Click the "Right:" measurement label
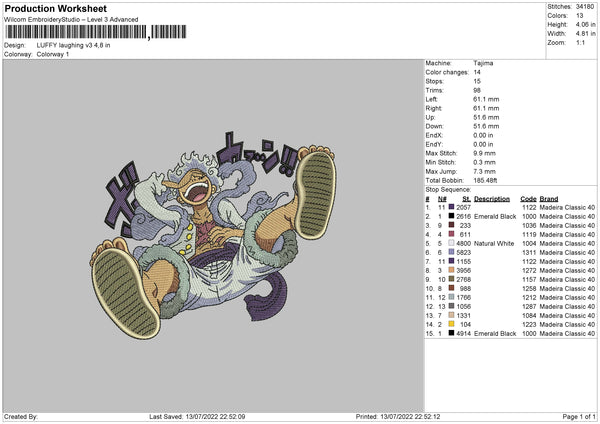The height and width of the screenshot is (424, 600). click(x=433, y=108)
